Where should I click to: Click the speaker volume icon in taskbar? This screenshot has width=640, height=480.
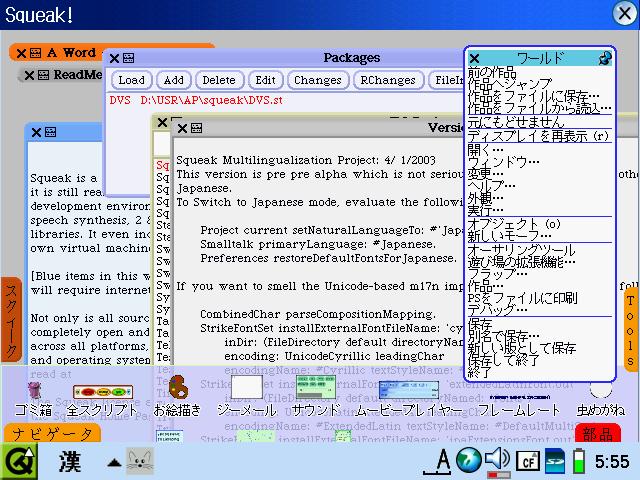[x=497, y=460]
